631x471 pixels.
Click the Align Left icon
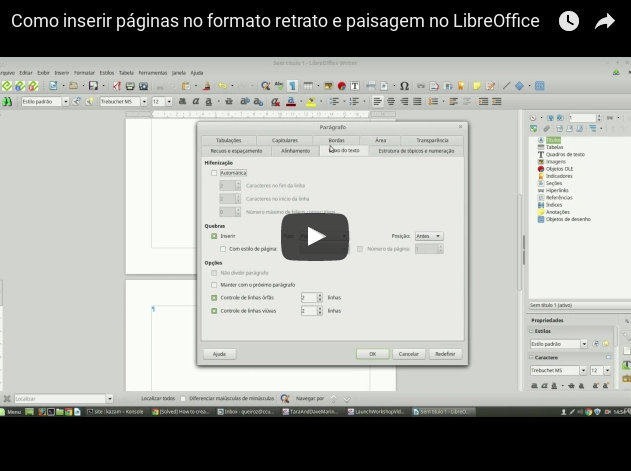(377, 101)
